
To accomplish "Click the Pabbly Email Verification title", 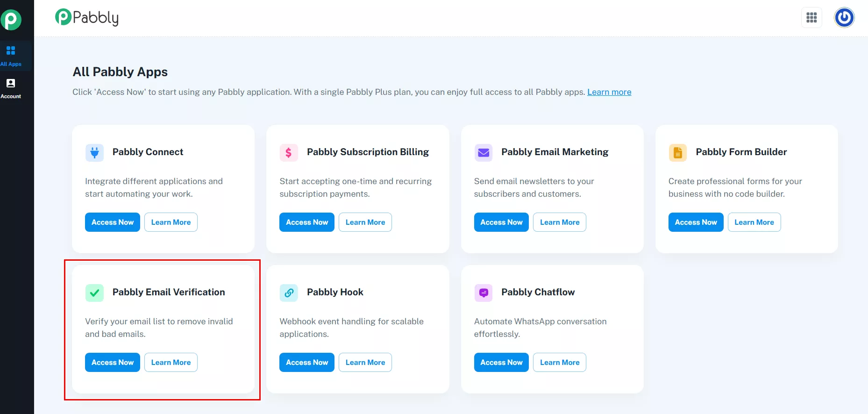I will tap(169, 292).
